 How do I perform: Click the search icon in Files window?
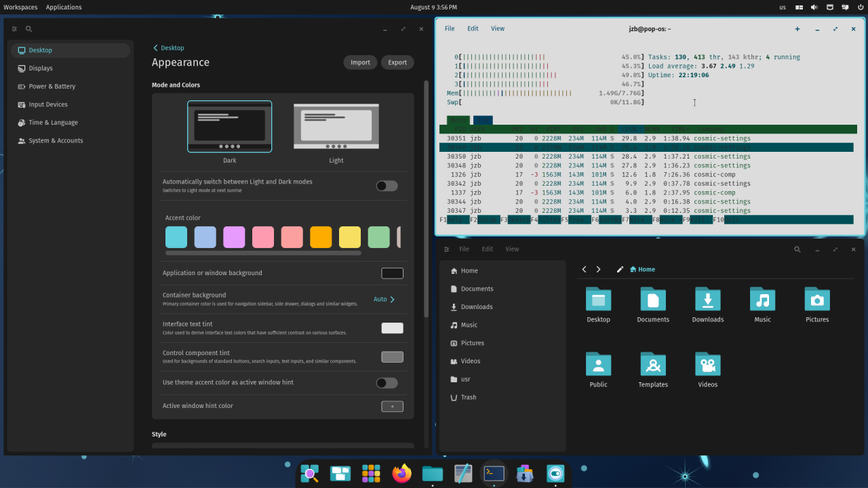797,249
